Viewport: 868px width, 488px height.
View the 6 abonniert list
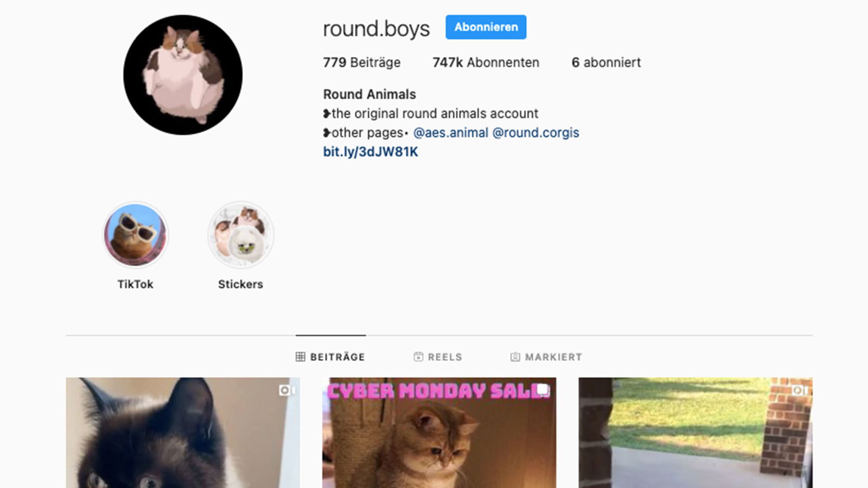606,62
